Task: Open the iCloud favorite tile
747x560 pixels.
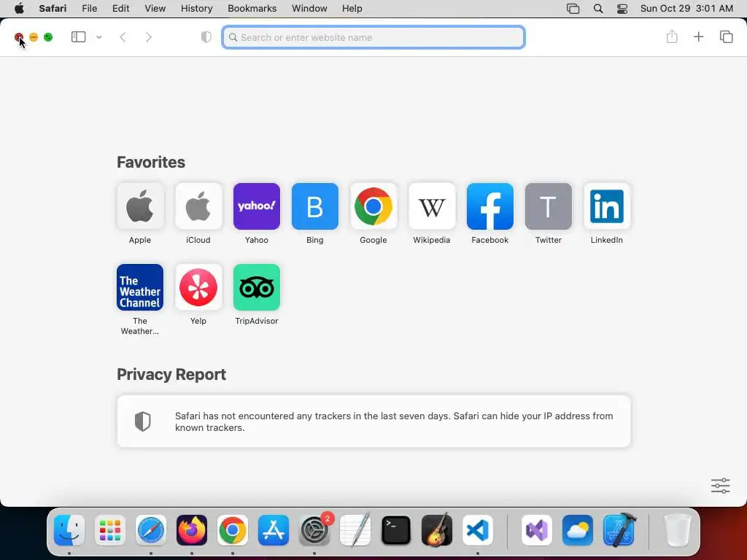Action: pos(198,206)
